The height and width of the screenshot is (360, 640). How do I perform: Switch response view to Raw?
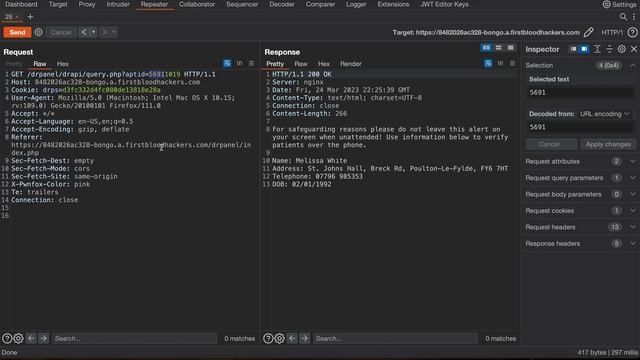tap(301, 64)
